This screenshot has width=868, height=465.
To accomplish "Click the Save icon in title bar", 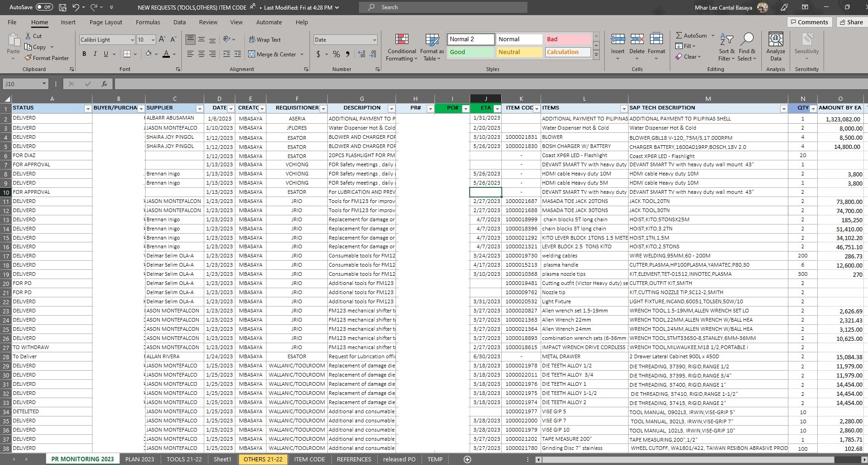I will pos(63,7).
